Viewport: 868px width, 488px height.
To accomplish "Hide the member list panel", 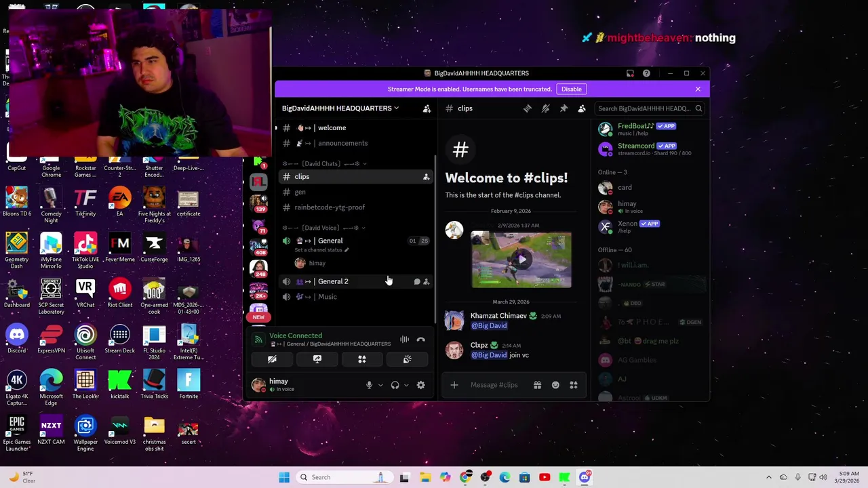I will click(x=582, y=108).
